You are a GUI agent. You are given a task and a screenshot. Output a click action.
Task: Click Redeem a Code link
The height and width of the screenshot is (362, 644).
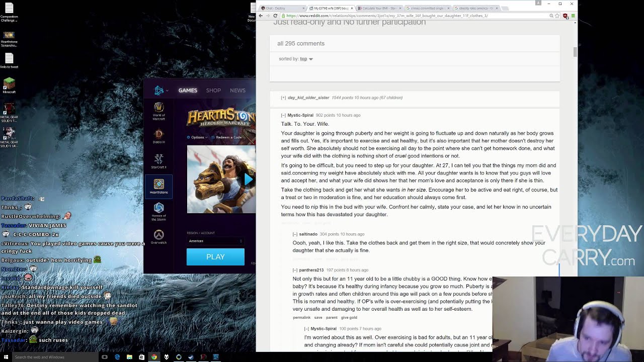pos(227,137)
